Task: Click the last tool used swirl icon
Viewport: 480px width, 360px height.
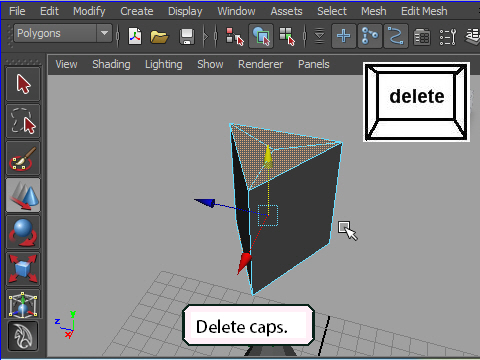Action: pos(23,336)
